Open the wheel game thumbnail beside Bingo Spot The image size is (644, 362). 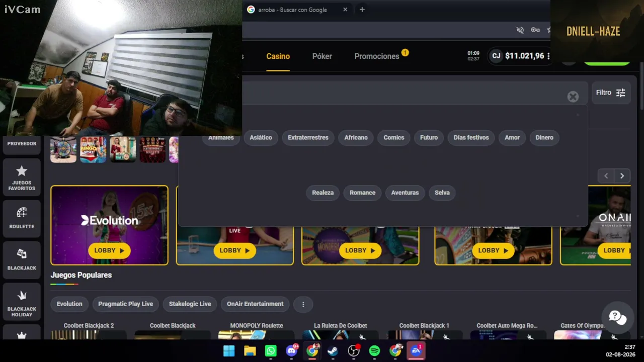pyautogui.click(x=63, y=149)
